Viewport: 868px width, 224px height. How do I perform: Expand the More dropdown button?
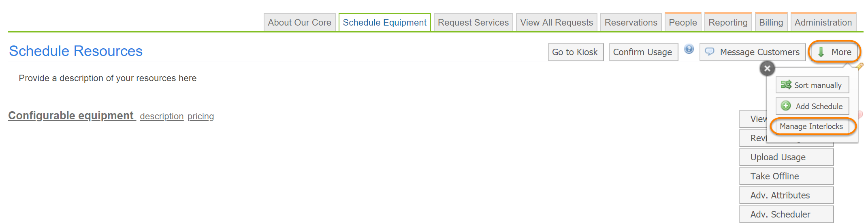pos(834,52)
